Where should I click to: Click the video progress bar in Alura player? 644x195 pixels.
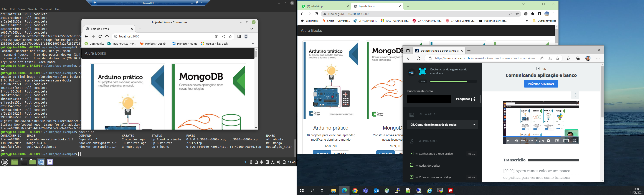pos(541,137)
